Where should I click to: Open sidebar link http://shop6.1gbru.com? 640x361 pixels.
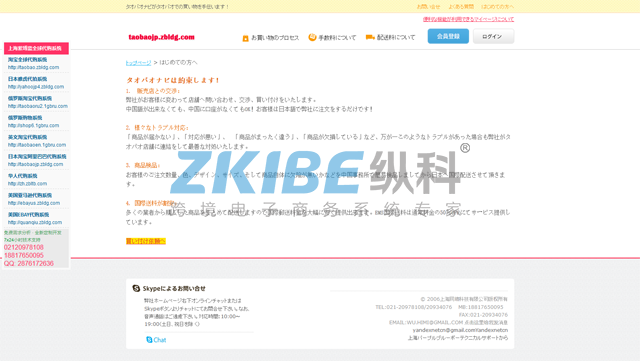pyautogui.click(x=33, y=125)
